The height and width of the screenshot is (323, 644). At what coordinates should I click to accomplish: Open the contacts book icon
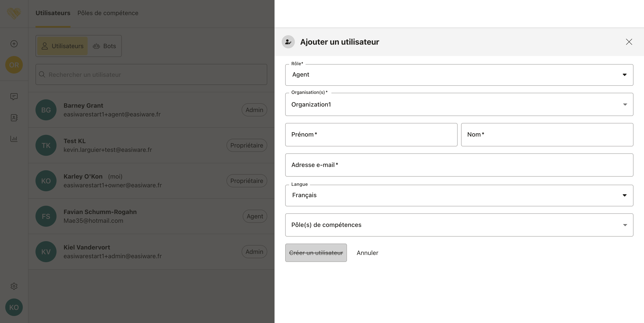click(14, 118)
